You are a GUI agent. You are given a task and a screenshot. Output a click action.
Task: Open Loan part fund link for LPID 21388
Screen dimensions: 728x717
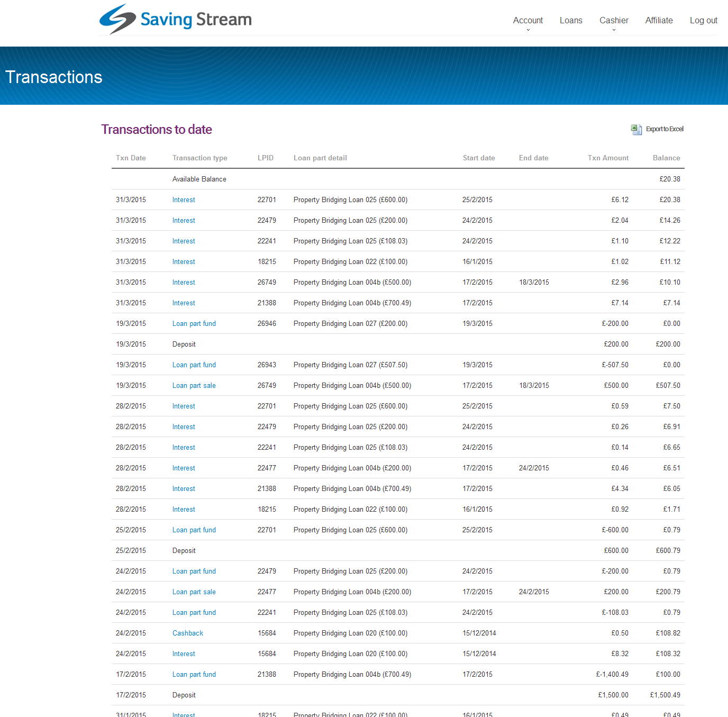(x=194, y=674)
